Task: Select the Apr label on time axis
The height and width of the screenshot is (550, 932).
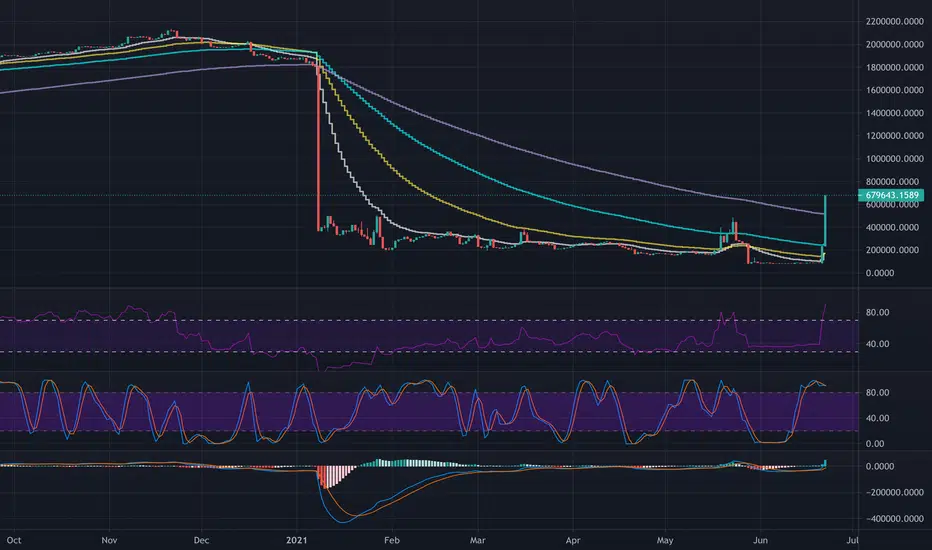Action: point(572,540)
